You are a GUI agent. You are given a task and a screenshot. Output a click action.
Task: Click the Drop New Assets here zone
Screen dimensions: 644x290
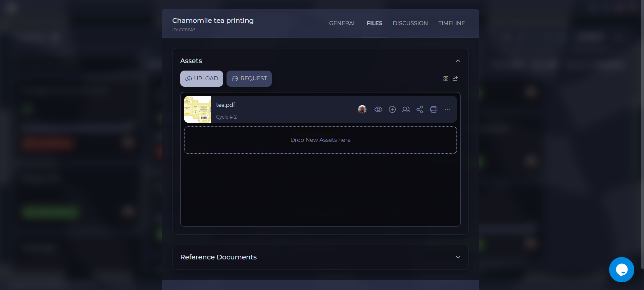(x=320, y=140)
